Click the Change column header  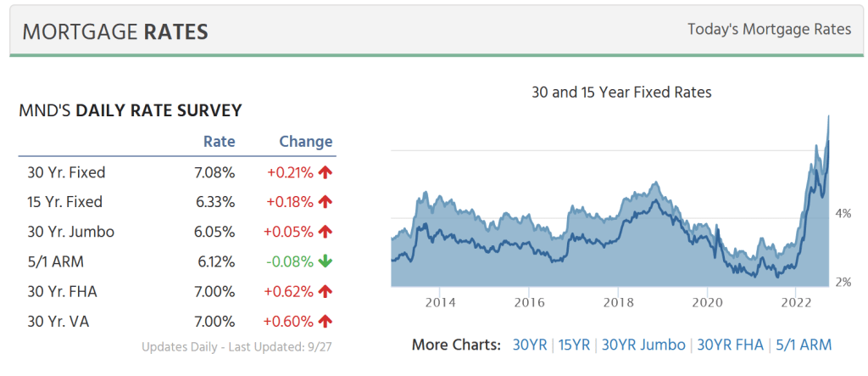tap(306, 142)
